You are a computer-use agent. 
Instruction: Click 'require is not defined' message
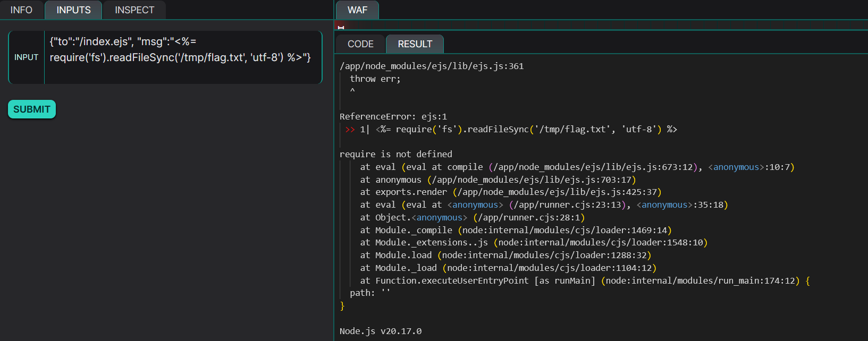[x=396, y=154]
